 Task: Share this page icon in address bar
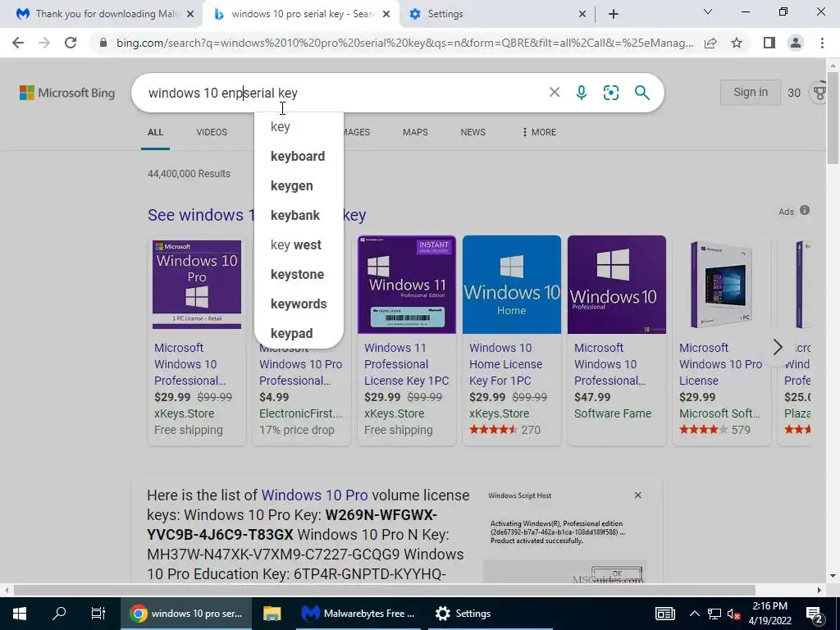pos(710,43)
